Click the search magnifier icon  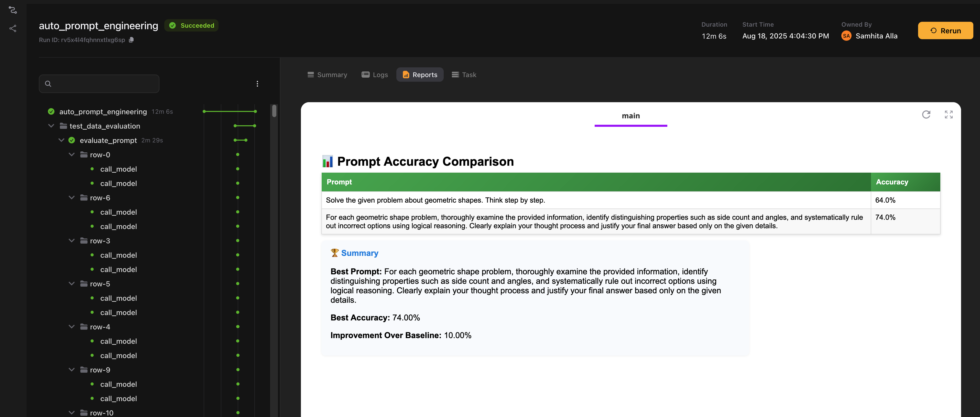[48, 84]
